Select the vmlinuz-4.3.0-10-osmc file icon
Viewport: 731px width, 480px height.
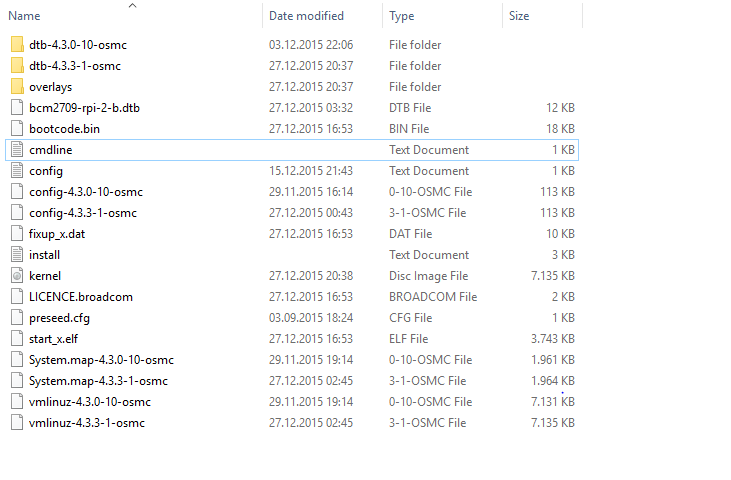click(x=17, y=402)
